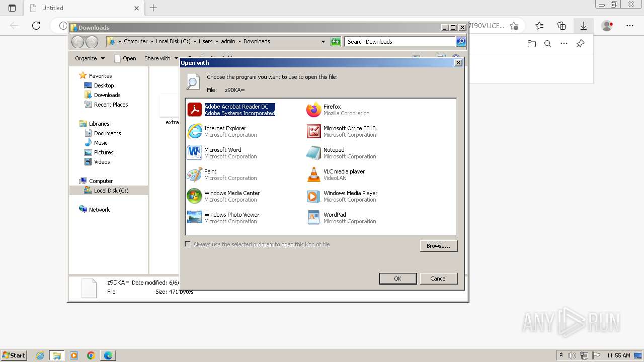Go back in Explorer window
Image resolution: width=644 pixels, height=362 pixels.
point(77,42)
